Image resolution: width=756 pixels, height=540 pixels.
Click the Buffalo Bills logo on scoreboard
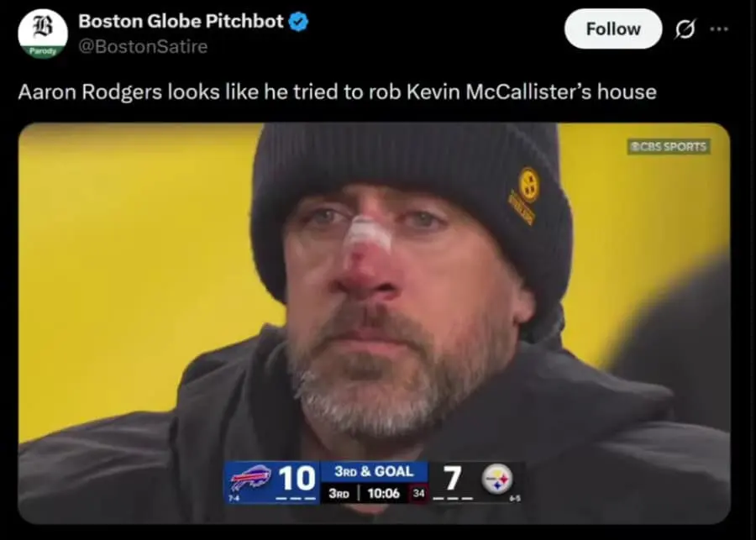[x=250, y=479]
